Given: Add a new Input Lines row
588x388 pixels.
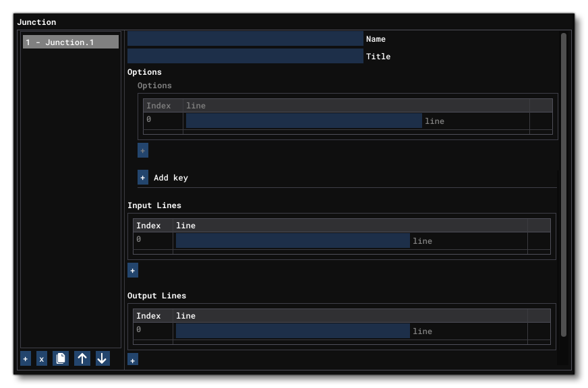Looking at the screenshot, I should pyautogui.click(x=133, y=270).
